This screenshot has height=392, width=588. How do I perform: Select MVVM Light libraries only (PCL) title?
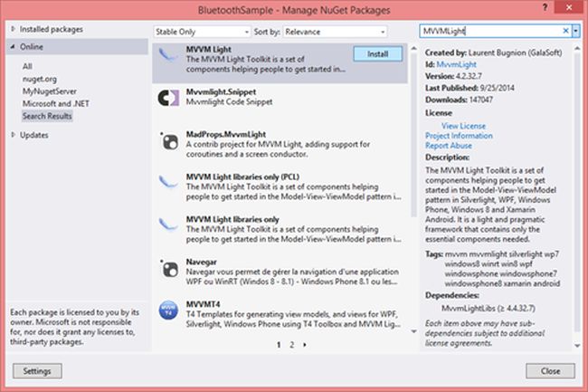click(x=242, y=177)
